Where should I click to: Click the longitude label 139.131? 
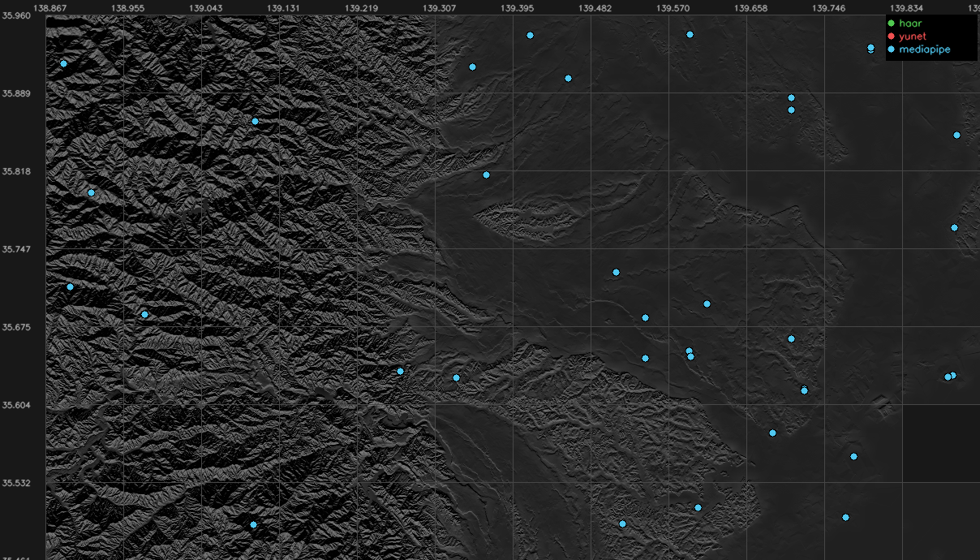(x=283, y=8)
